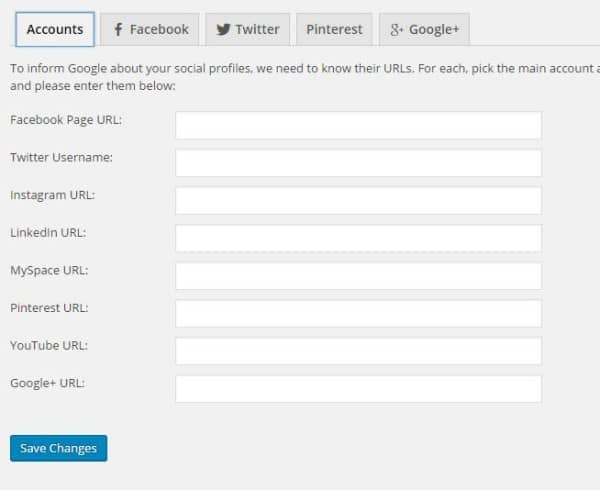The width and height of the screenshot is (600, 490).
Task: Focus the Google+ URL input field
Action: click(358, 389)
